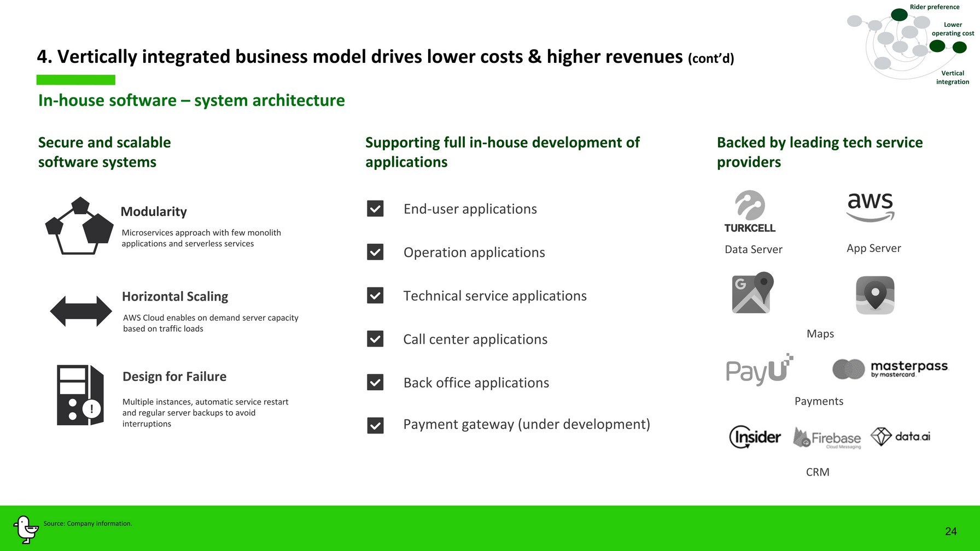Toggle the Operation applications checkbox
The width and height of the screenshot is (980, 551).
point(375,252)
